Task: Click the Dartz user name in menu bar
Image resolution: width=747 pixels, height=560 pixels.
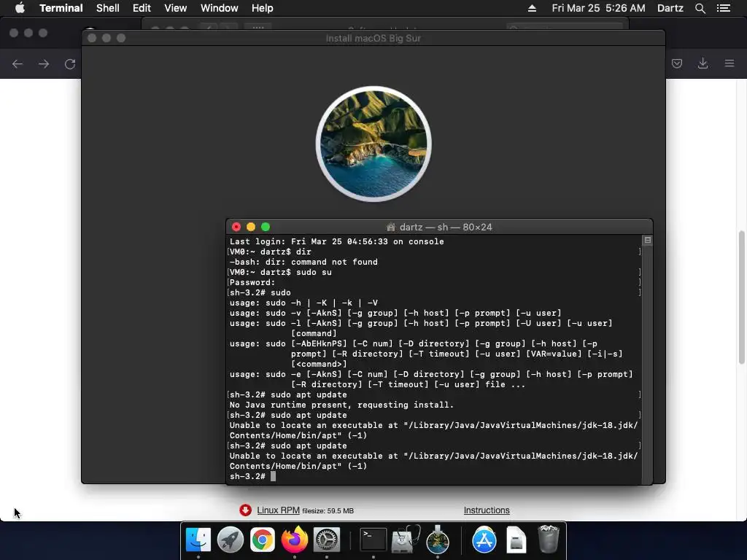Action: 670,8
